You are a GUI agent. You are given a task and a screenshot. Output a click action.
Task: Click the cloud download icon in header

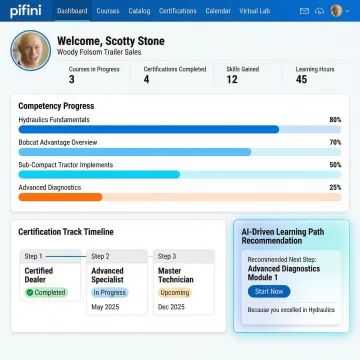click(x=319, y=11)
